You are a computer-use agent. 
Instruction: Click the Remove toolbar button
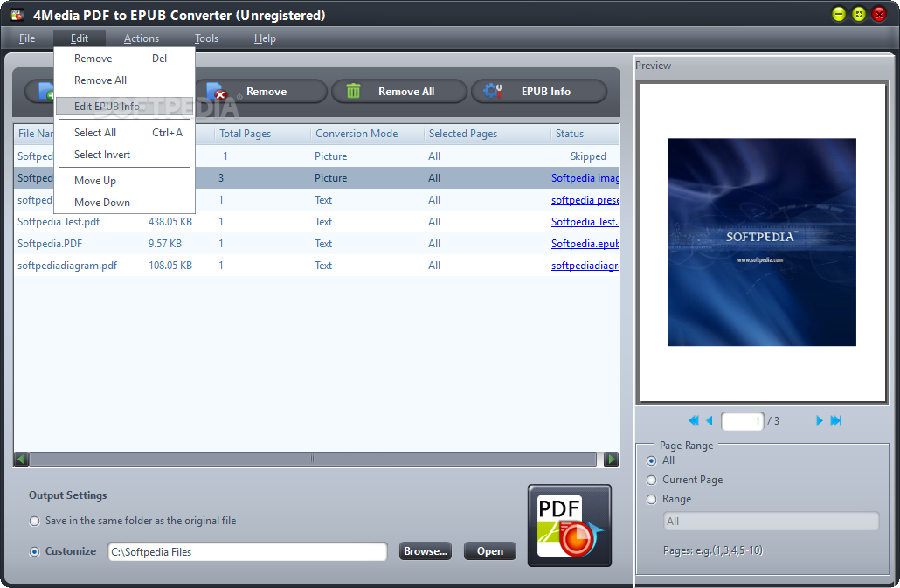pos(261,91)
